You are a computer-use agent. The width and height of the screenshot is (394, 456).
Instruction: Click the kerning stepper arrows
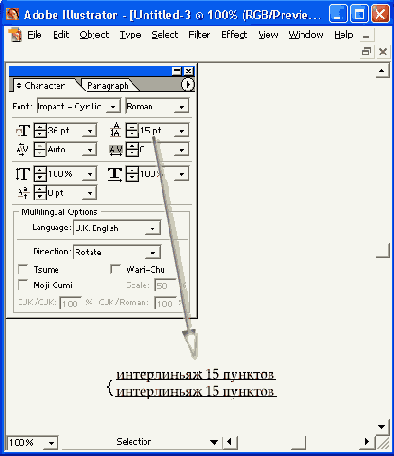pos(40,150)
